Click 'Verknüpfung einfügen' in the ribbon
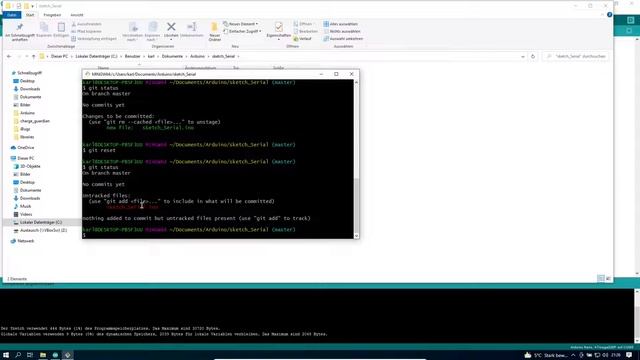 (93, 39)
